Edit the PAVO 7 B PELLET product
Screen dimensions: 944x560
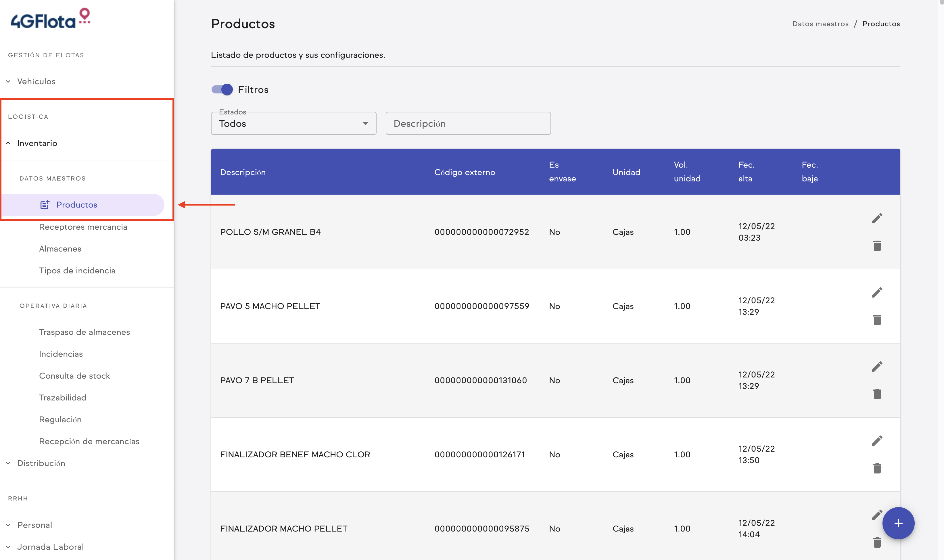coord(878,367)
